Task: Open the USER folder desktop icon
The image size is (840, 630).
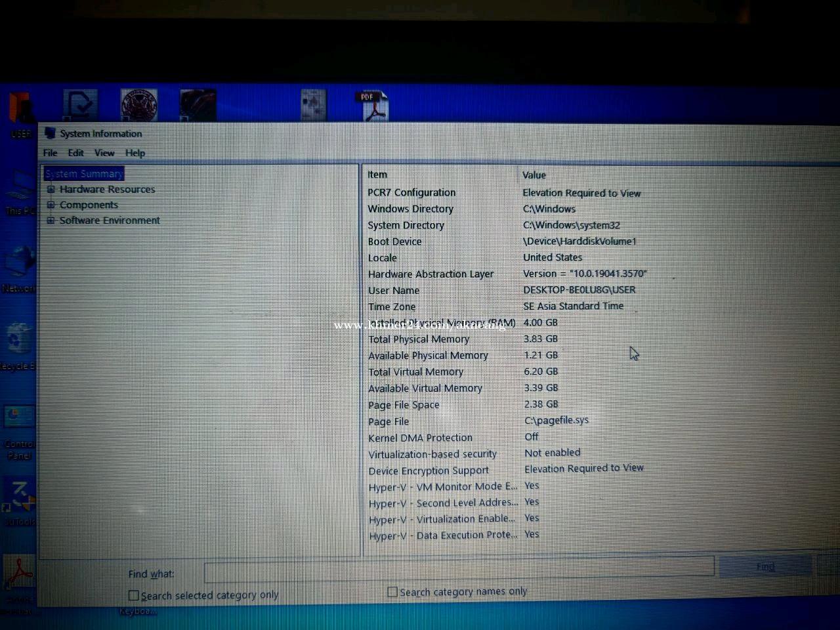Action: [x=21, y=113]
